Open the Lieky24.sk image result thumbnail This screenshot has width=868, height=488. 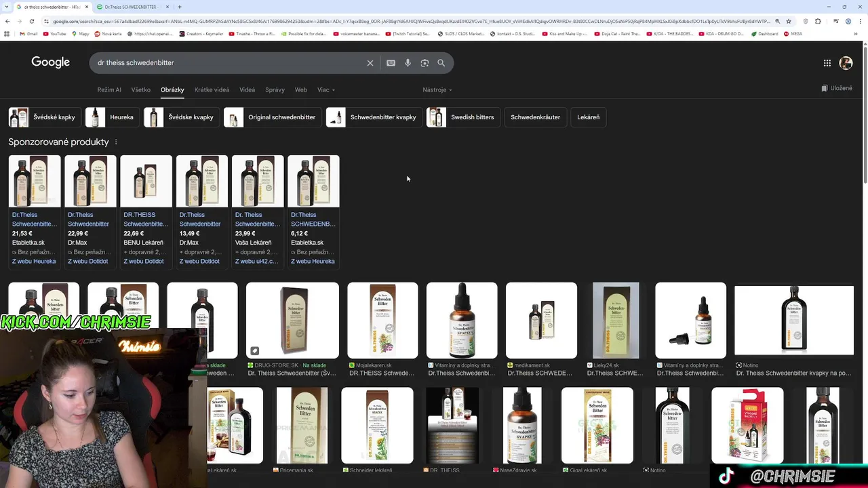616,321
